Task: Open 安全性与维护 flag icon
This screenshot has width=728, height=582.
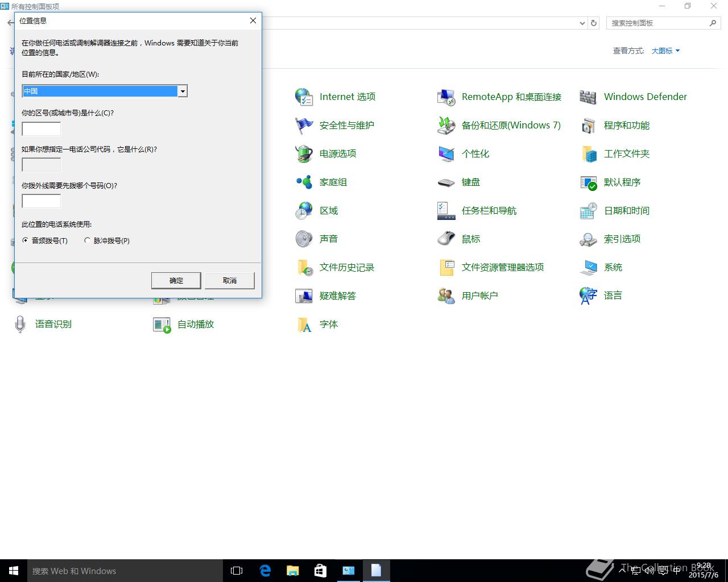Action: (304, 125)
